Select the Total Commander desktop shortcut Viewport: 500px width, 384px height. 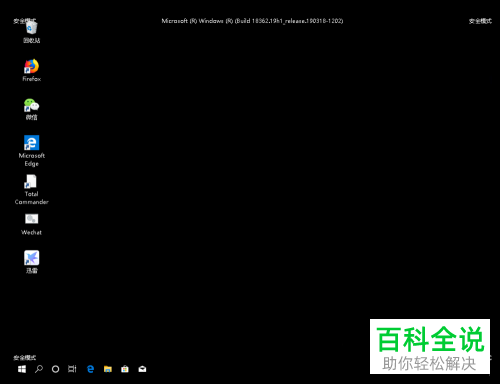coord(32,189)
